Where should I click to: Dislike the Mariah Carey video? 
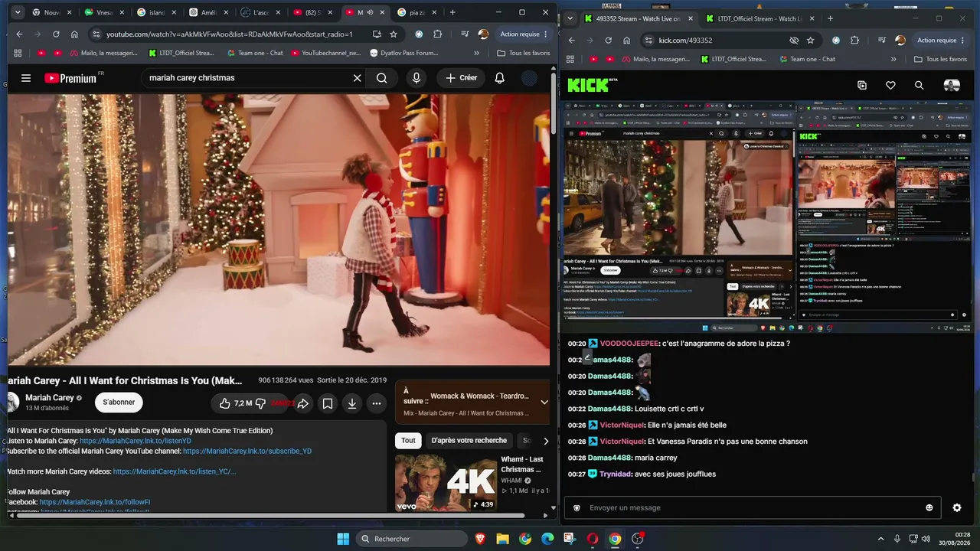pyautogui.click(x=260, y=403)
